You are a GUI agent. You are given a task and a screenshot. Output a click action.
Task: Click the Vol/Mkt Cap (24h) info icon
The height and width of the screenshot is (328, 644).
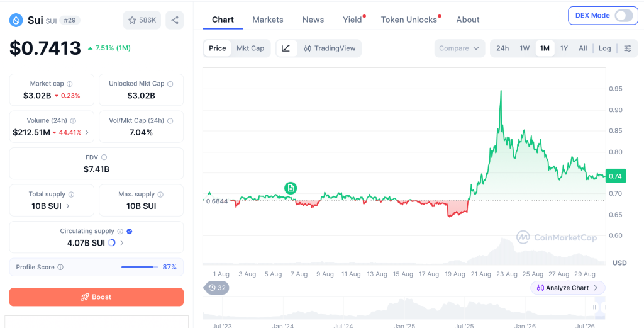(170, 121)
